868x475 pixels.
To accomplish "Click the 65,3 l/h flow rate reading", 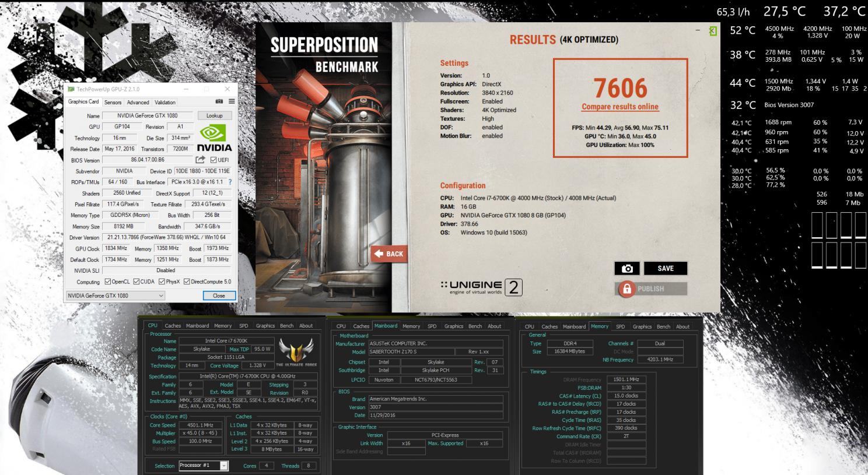I will pos(733,12).
